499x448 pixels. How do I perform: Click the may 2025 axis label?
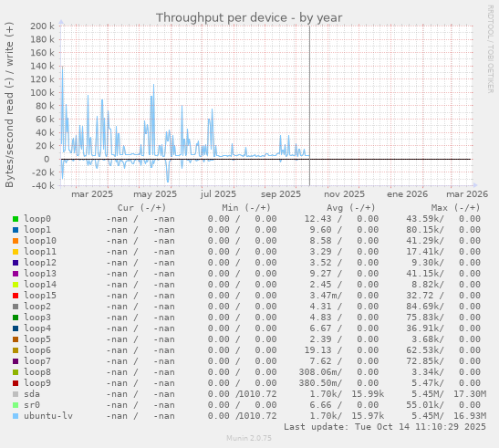[155, 194]
